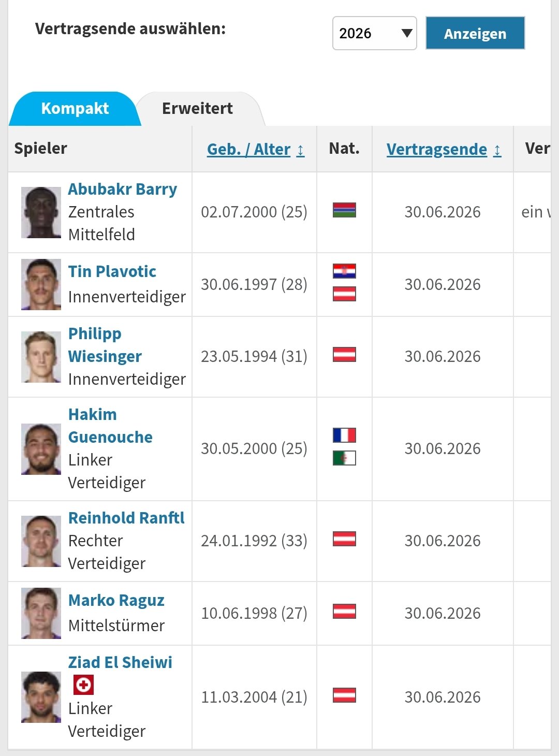The image size is (559, 756).
Task: Click the France flag in Hakim Guenouche's row
Action: tap(344, 435)
